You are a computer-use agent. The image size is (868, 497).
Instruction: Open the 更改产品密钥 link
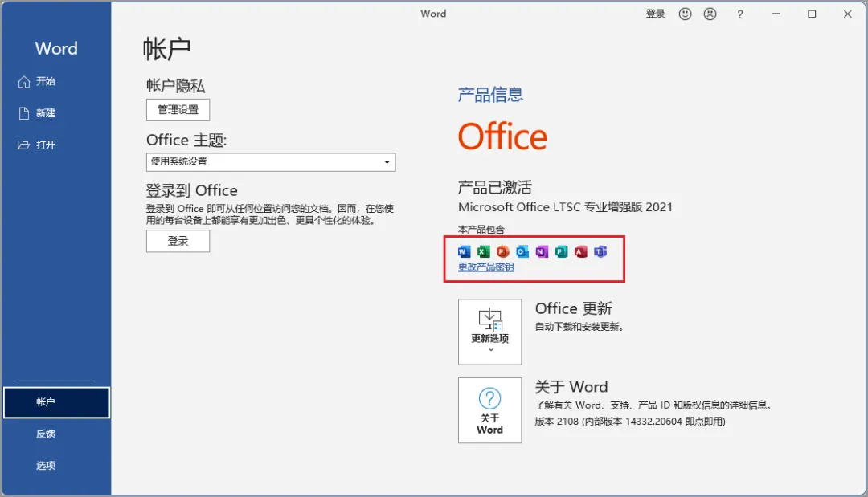pos(485,267)
